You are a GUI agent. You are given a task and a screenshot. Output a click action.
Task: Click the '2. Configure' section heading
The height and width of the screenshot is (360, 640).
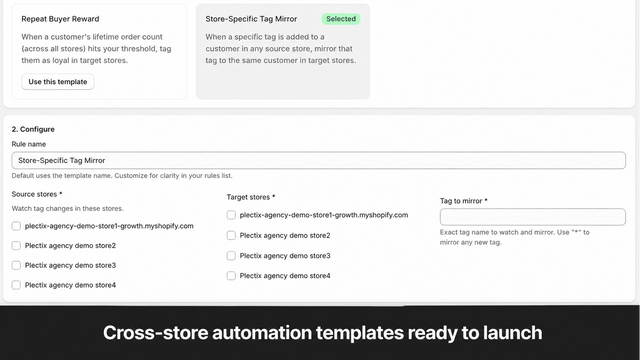tap(33, 129)
